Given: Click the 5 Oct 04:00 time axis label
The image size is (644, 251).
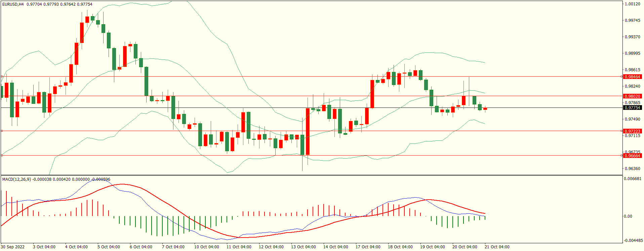Looking at the screenshot, I should [109, 247].
